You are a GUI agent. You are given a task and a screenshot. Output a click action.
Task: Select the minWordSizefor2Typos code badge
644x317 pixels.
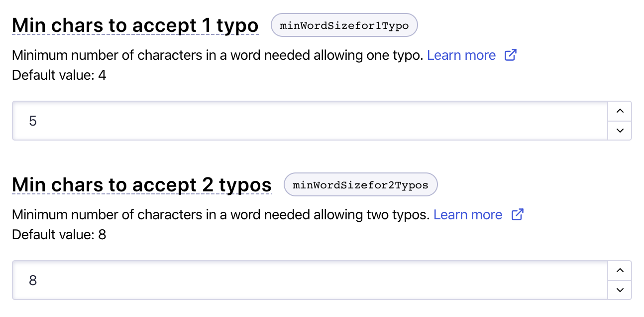[x=360, y=184]
